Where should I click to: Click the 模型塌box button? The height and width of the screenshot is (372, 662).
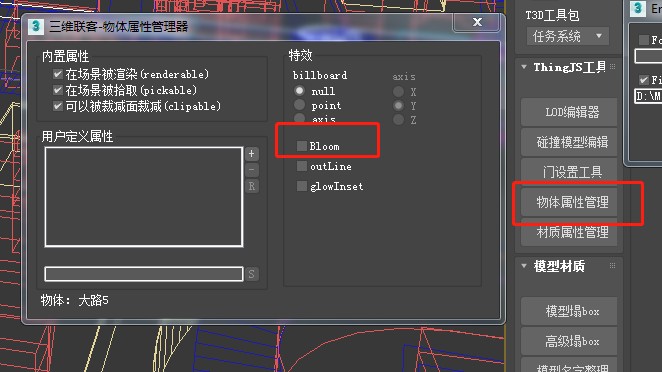tap(569, 311)
